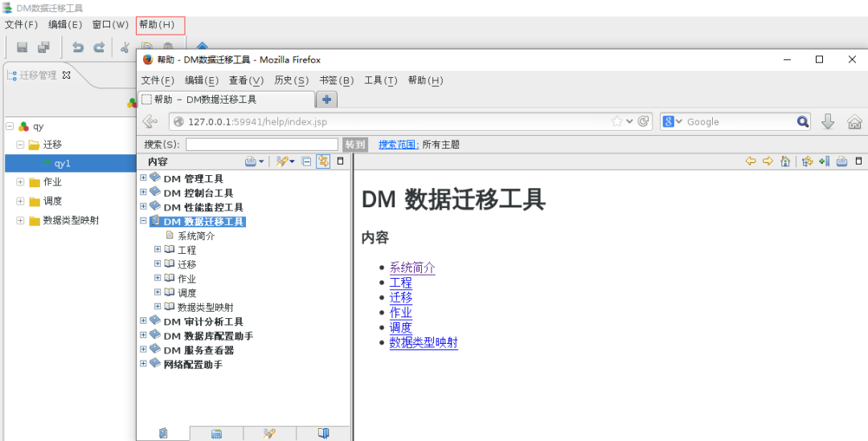Click the Firefox home icon
The height and width of the screenshot is (441, 868).
(x=854, y=122)
